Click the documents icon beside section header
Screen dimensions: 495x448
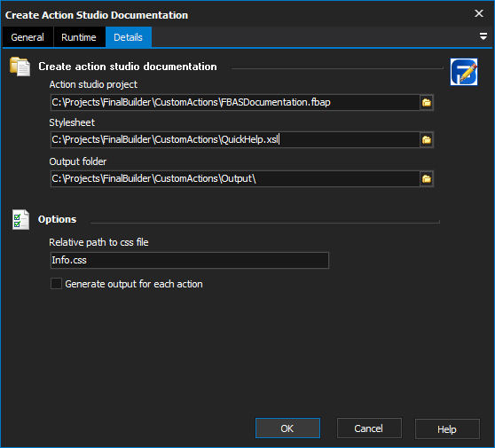(x=20, y=67)
